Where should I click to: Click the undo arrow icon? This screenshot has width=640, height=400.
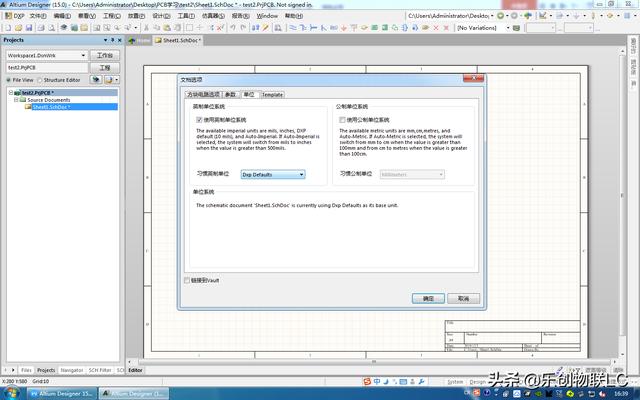coord(233,28)
